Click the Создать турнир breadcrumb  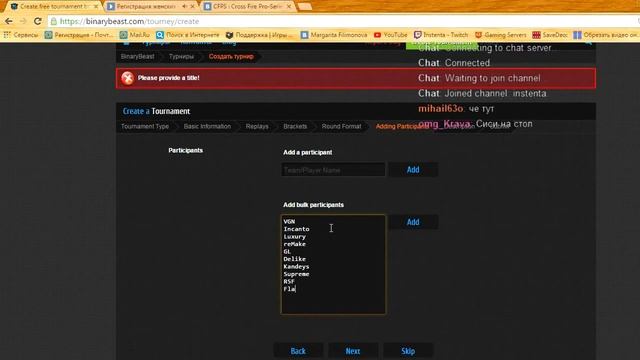(x=231, y=57)
